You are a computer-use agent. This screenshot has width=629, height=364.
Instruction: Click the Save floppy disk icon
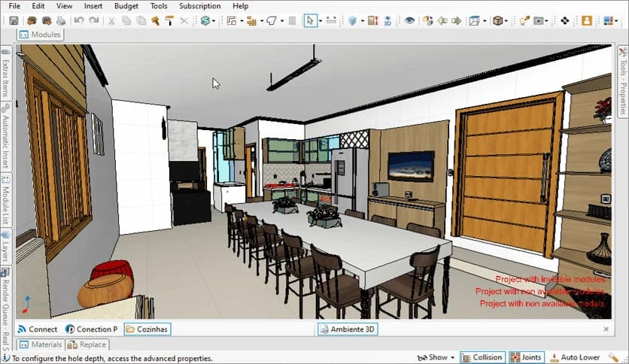pyautogui.click(x=14, y=21)
